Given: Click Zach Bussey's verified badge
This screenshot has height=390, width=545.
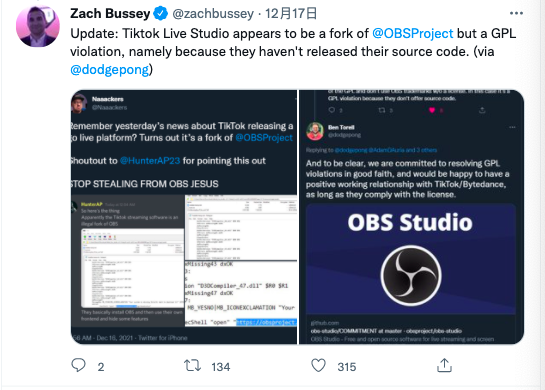Looking at the screenshot, I should pyautogui.click(x=160, y=14).
